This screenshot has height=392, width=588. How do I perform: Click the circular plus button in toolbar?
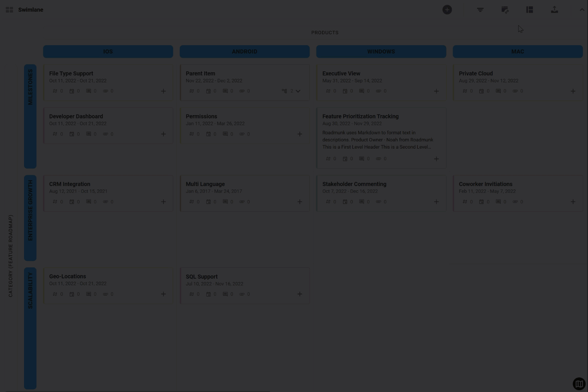click(447, 9)
